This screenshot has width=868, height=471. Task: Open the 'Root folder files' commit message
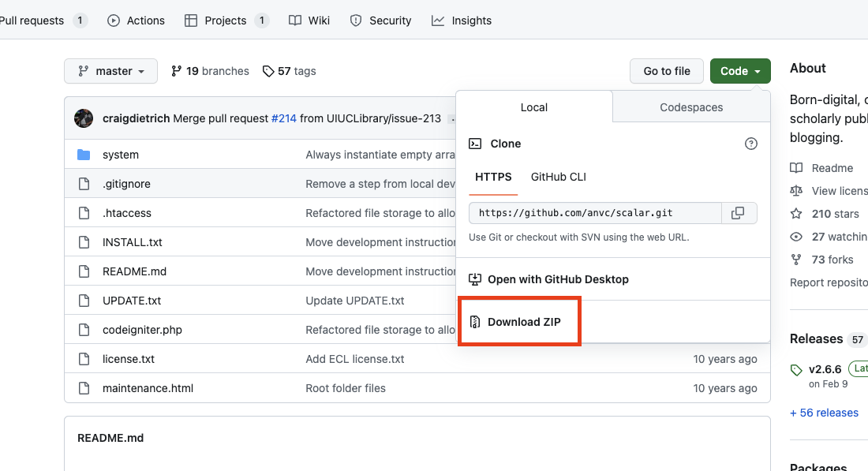coord(346,388)
